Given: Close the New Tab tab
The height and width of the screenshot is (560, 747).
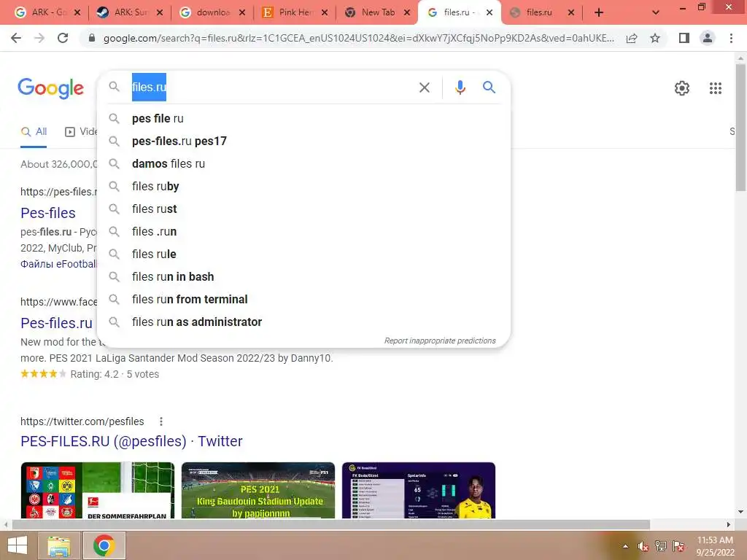Looking at the screenshot, I should [x=407, y=13].
